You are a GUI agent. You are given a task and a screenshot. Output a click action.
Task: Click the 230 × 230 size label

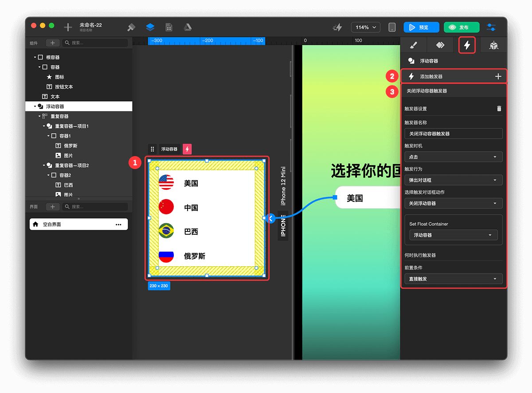[159, 286]
